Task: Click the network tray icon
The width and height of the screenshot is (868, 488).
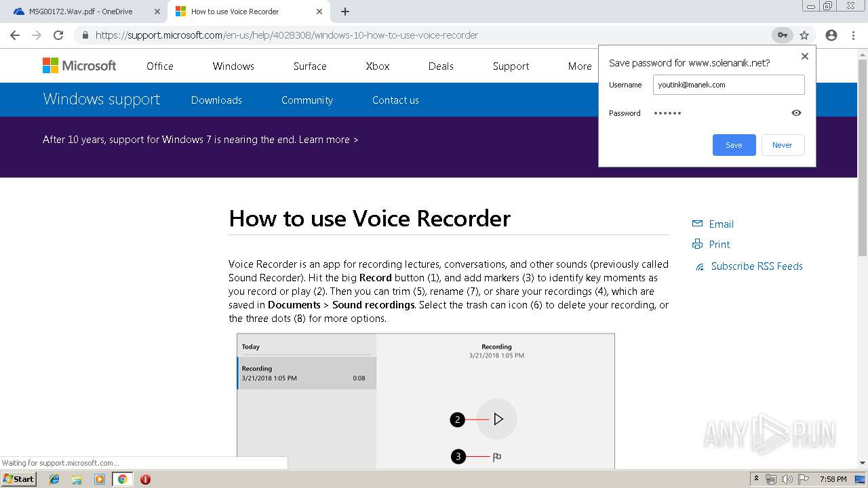Action: tap(771, 479)
